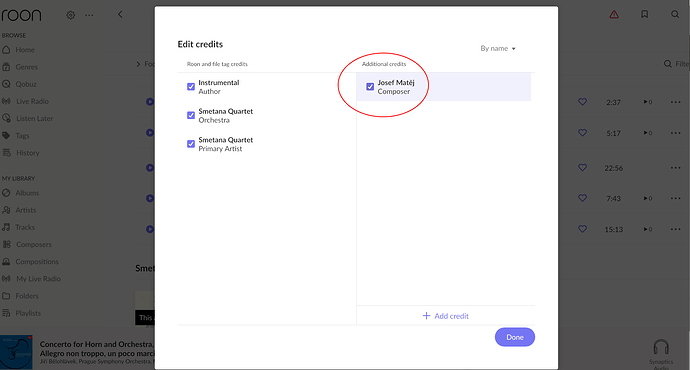Open more options for the 5:17 track
This screenshot has width=690, height=370.
pos(675,133)
